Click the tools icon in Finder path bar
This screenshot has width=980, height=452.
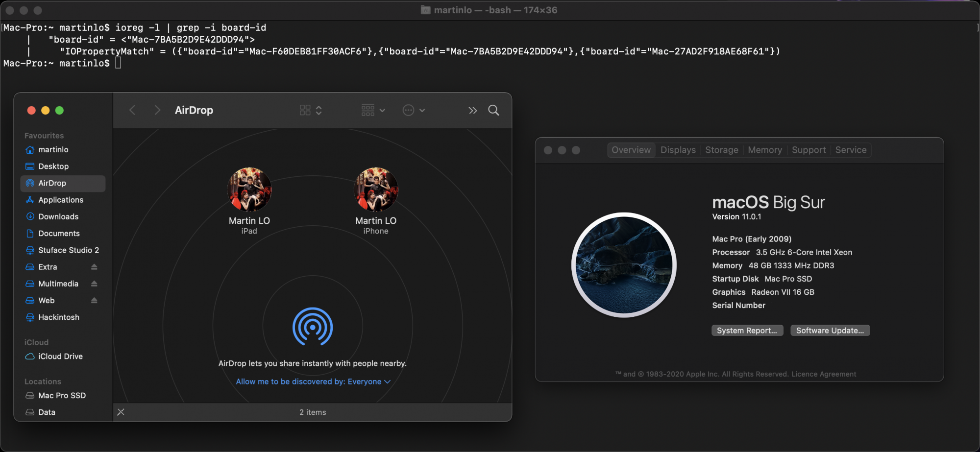pyautogui.click(x=121, y=412)
